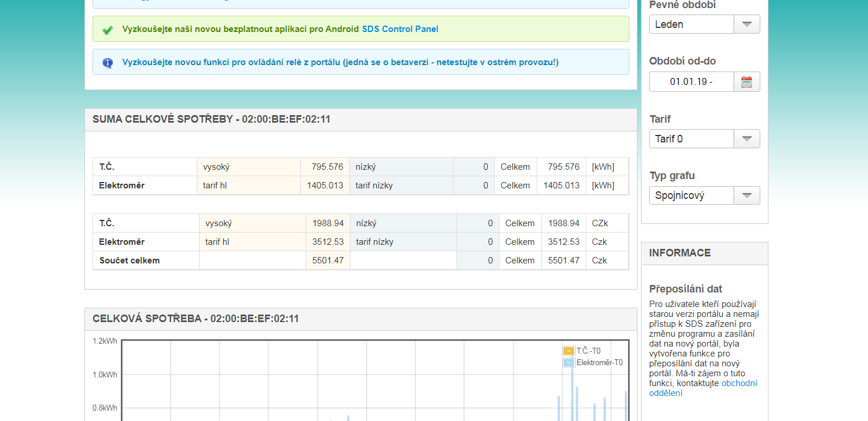Click the green checkmark icon in Android notice
Screen dimensions: 868x421
tap(108, 30)
